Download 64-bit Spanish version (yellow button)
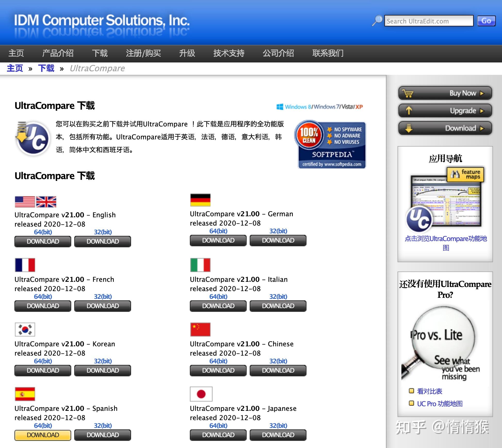Image resolution: width=502 pixels, height=448 pixels. coord(43,435)
